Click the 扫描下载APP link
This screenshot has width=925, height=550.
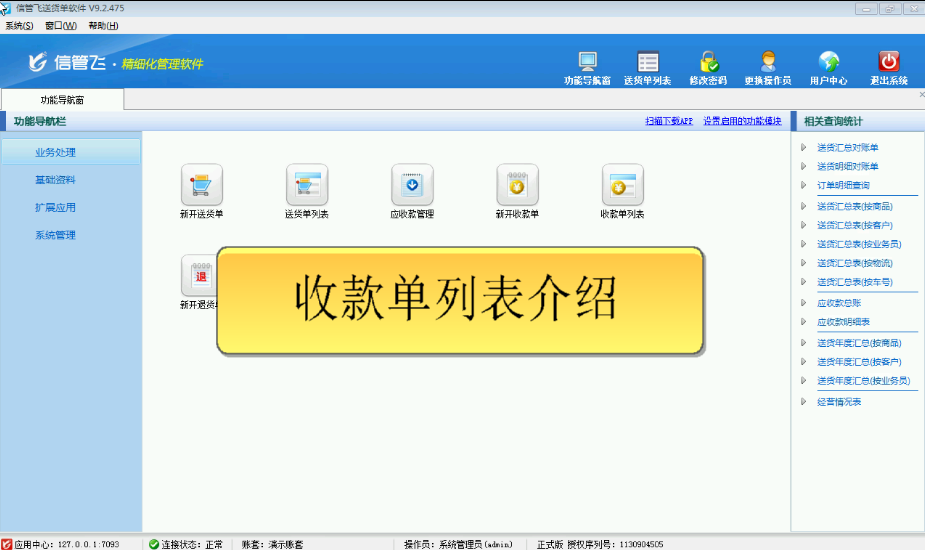pos(669,121)
